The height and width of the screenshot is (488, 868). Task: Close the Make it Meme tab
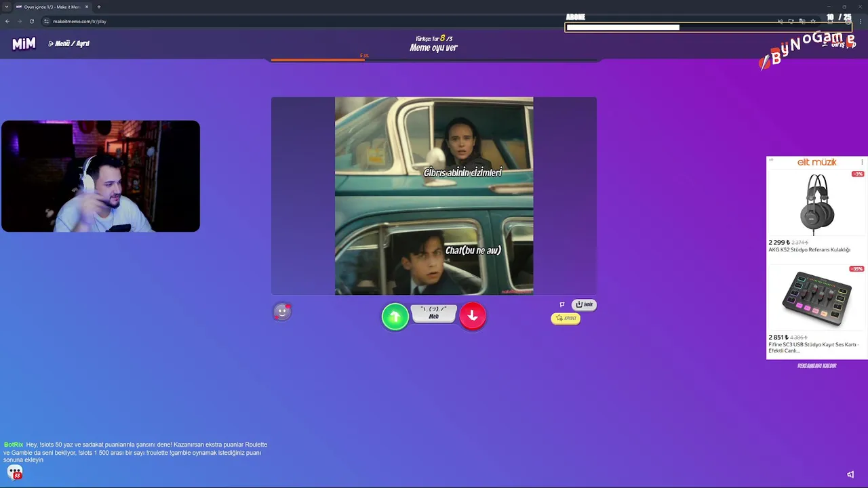87,7
